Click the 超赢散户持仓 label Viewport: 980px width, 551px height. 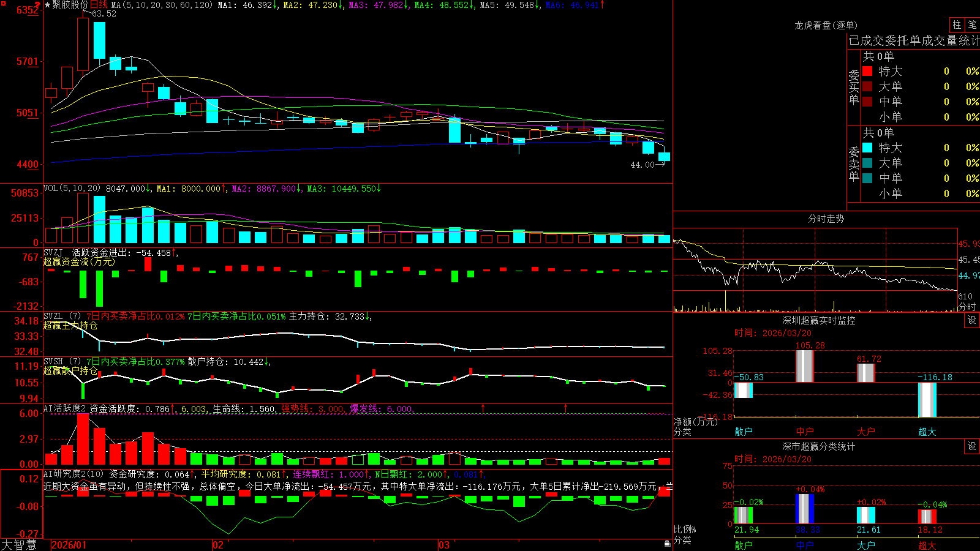(x=70, y=371)
